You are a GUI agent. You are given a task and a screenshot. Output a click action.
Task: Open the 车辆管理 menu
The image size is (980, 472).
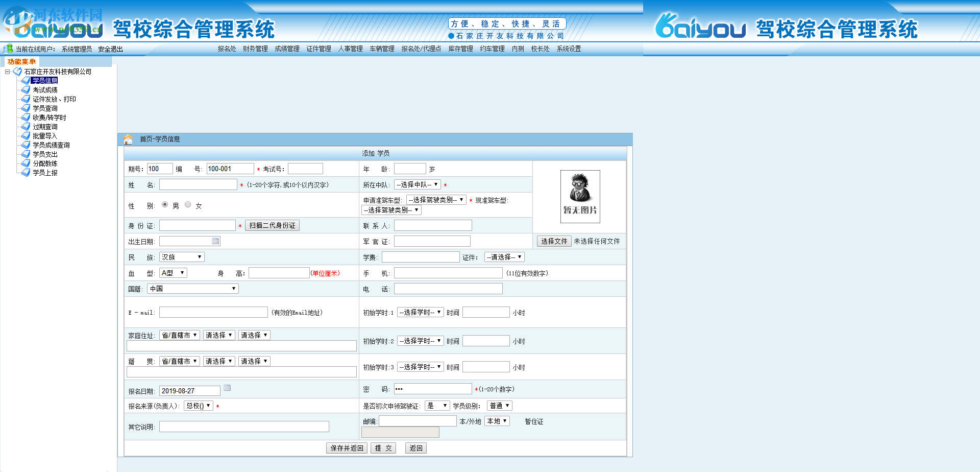(x=382, y=49)
